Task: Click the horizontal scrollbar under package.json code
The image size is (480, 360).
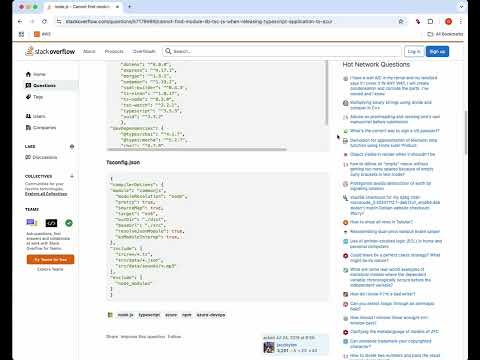Action: pos(197,149)
